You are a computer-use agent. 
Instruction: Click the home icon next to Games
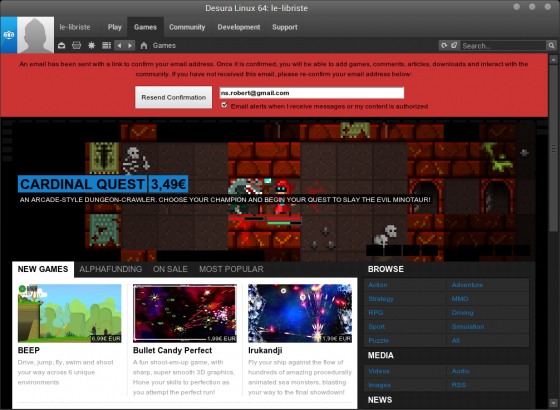[144, 45]
